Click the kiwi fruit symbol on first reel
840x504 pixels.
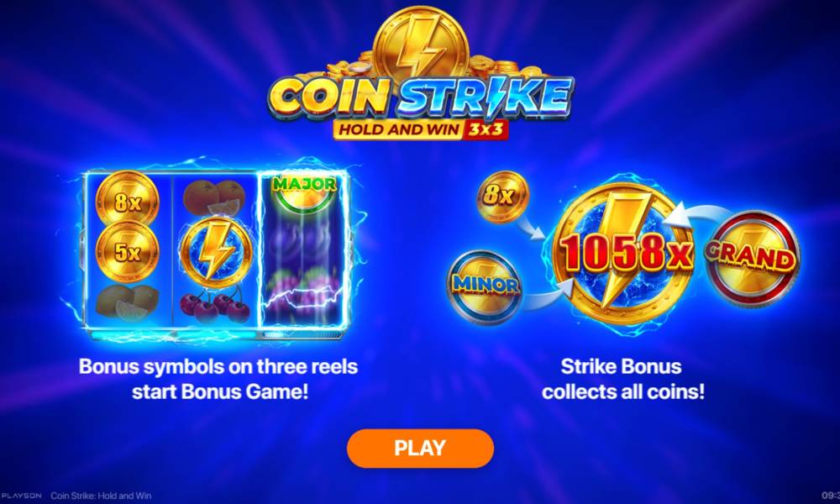pos(128,302)
